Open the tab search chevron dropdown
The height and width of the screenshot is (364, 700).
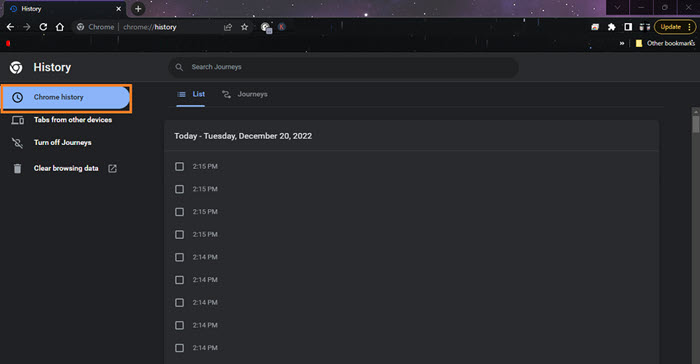tap(617, 8)
